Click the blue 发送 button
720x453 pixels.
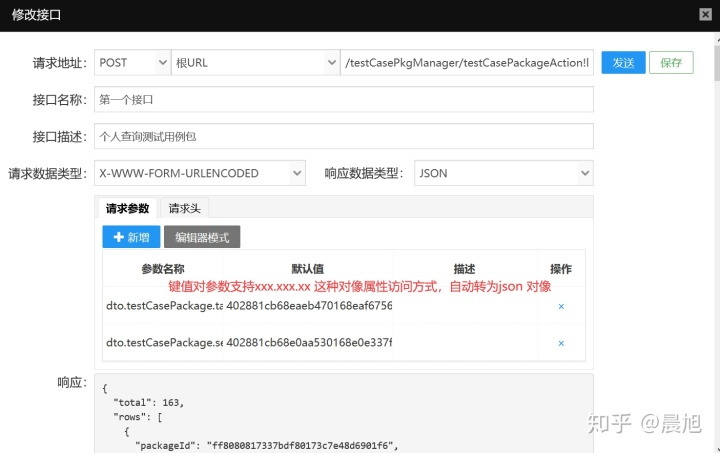point(623,63)
